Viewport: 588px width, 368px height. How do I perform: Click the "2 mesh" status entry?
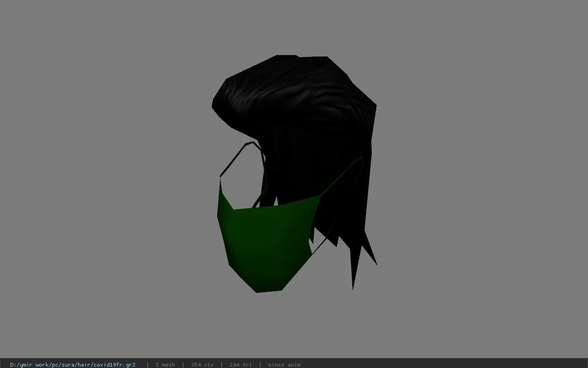click(x=165, y=365)
